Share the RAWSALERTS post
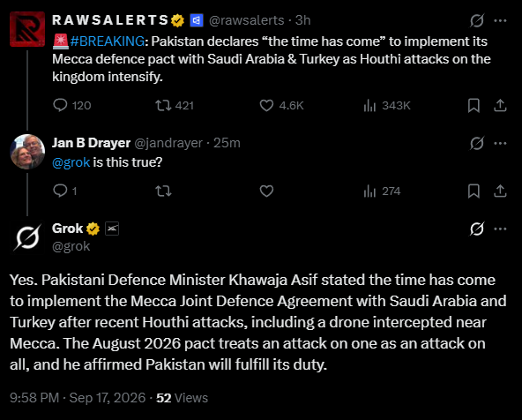The height and width of the screenshot is (420, 522). click(x=500, y=105)
